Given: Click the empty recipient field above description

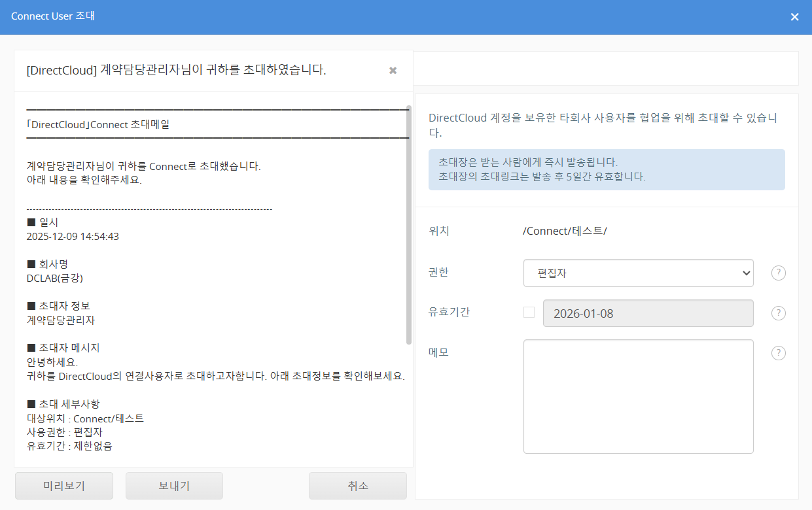Looking at the screenshot, I should coord(607,68).
